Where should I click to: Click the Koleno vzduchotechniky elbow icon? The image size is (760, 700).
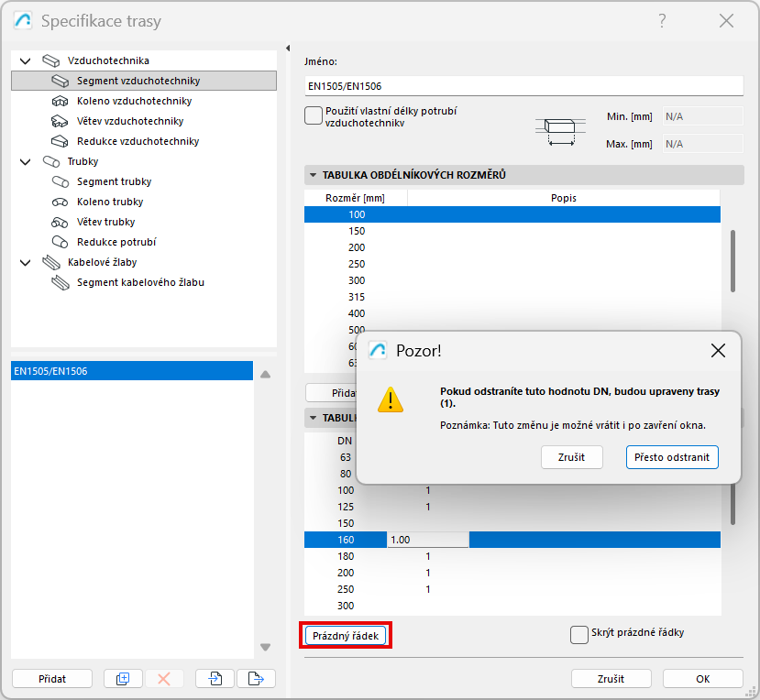pos(61,101)
